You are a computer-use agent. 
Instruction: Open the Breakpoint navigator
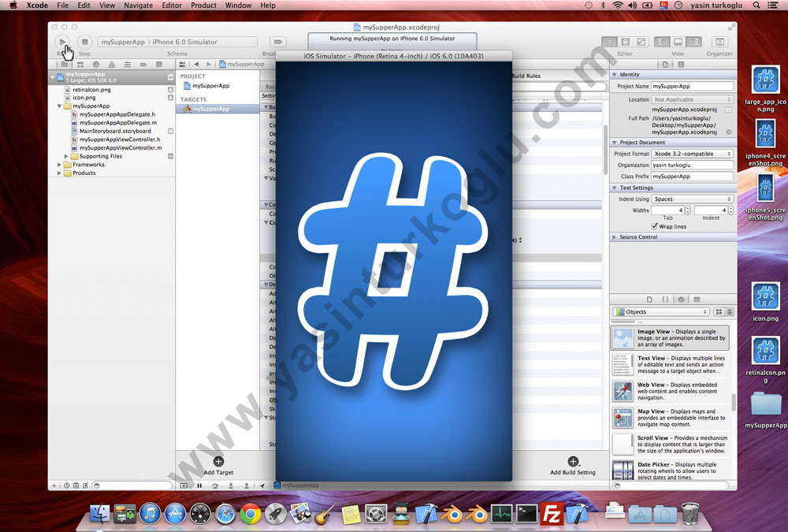[143, 65]
